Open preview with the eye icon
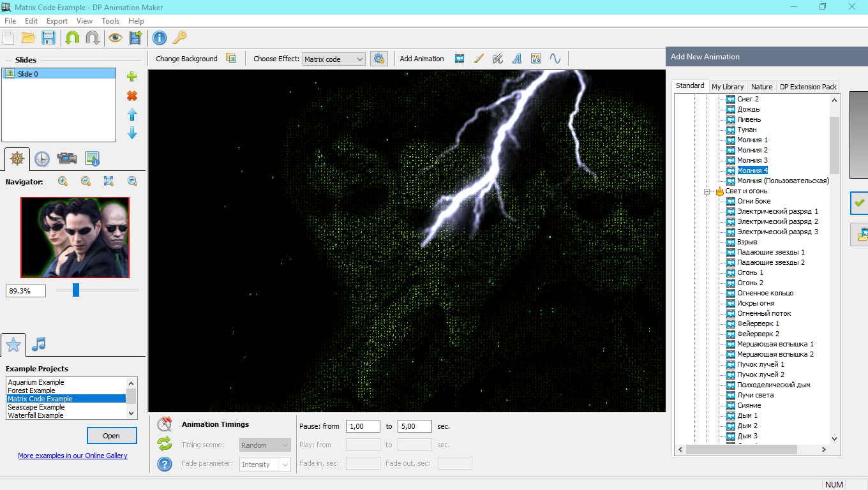 [x=115, y=38]
